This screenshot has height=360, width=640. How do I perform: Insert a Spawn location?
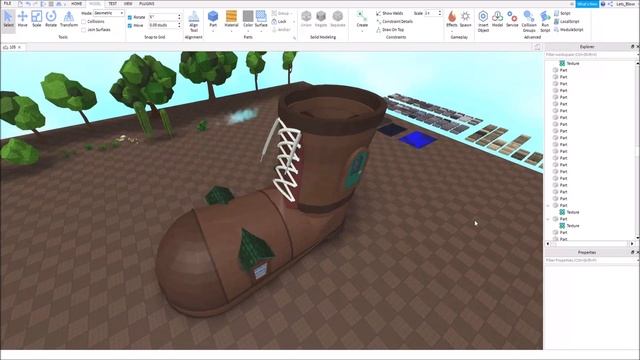click(x=465, y=19)
